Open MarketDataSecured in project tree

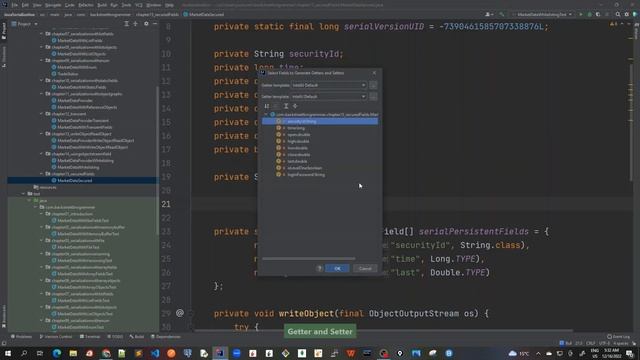74,180
